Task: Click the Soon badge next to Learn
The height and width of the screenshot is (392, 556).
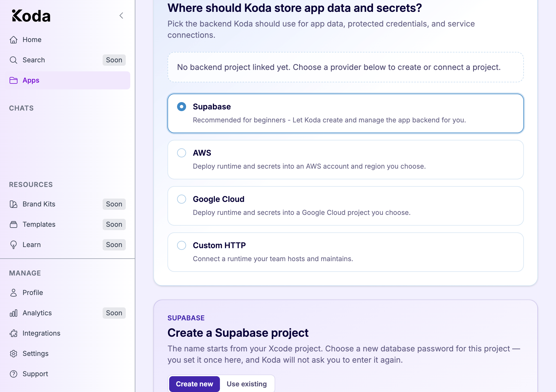Action: coord(114,245)
